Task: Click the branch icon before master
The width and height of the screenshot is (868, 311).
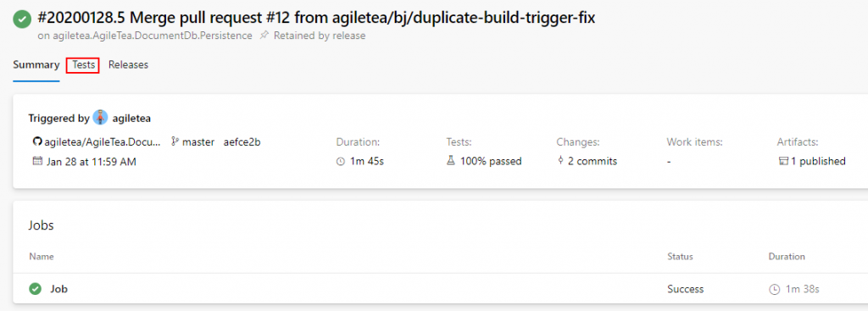Action: (x=175, y=142)
